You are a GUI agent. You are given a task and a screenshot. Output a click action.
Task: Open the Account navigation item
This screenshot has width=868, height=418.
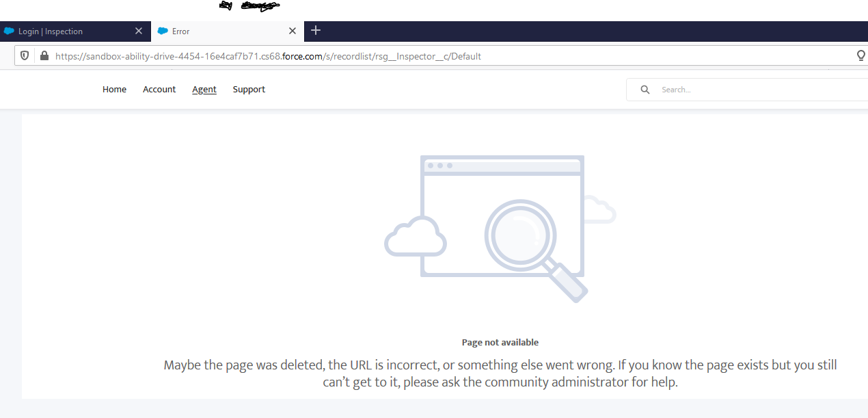pos(159,89)
